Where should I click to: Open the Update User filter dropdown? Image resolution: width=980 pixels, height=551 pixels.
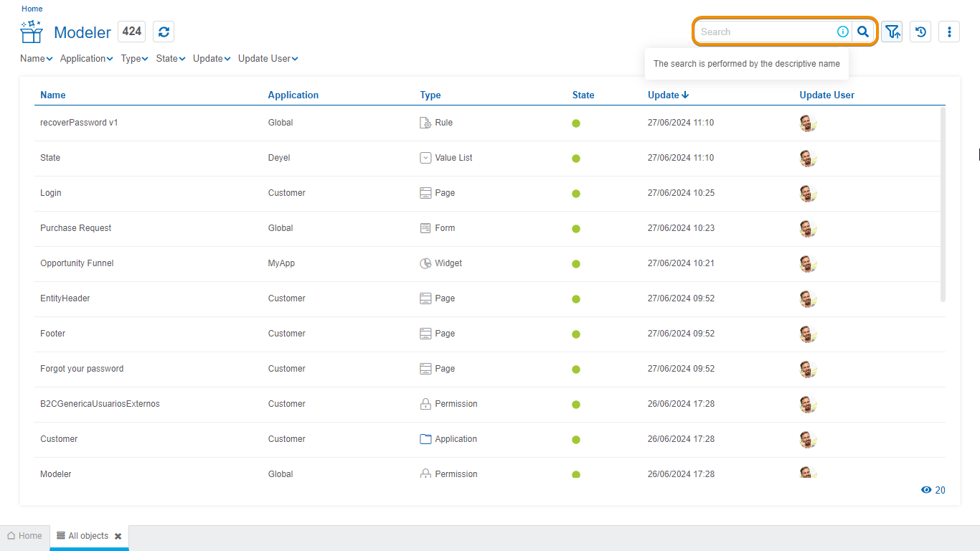268,59
